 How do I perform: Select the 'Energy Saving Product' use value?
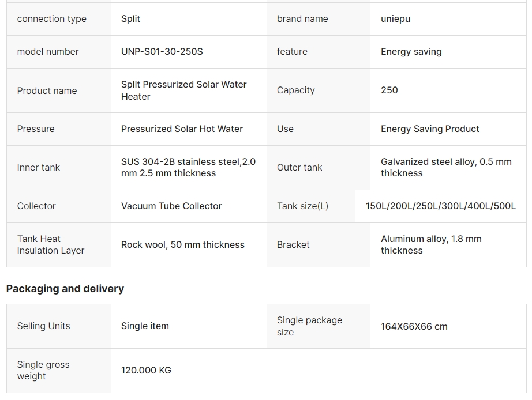pyautogui.click(x=430, y=129)
